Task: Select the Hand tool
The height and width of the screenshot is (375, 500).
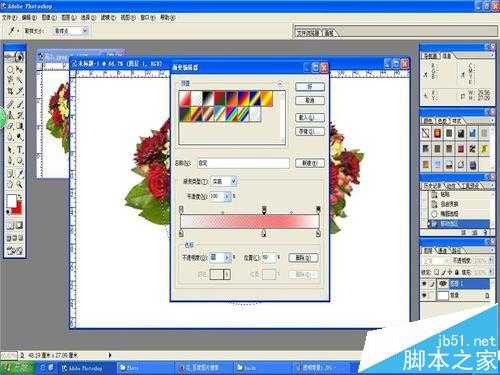Action: click(x=10, y=184)
